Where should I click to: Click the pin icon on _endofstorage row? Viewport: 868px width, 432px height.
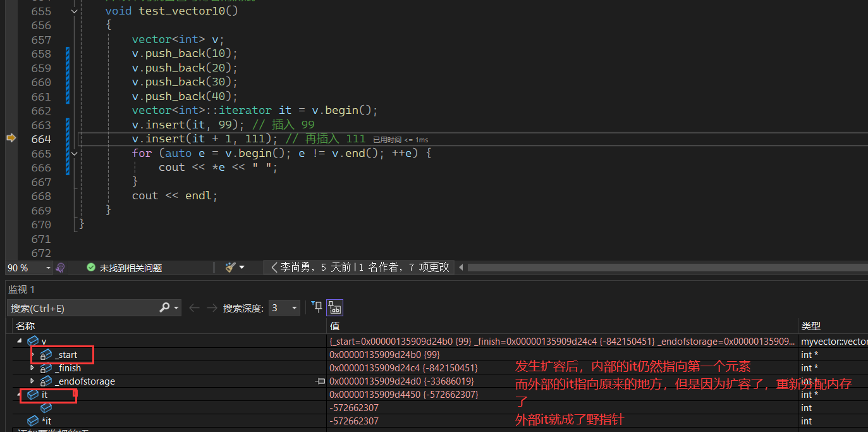coord(320,381)
